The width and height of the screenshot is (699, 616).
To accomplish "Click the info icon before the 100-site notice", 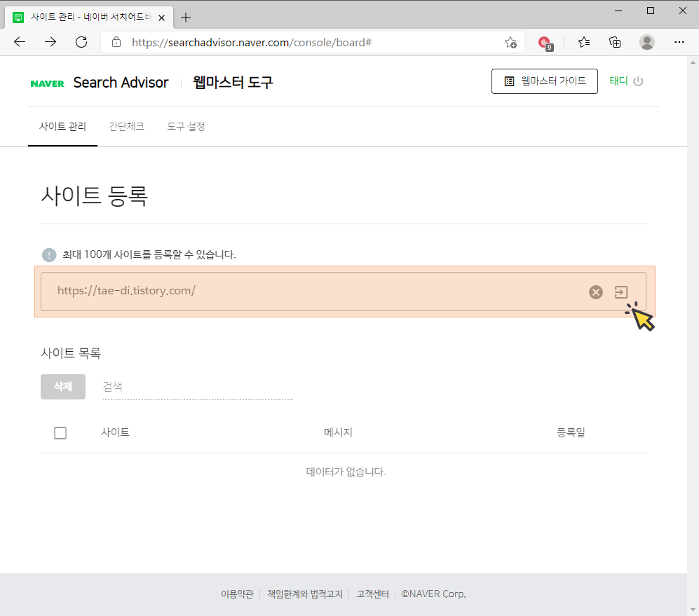I will tap(49, 254).
